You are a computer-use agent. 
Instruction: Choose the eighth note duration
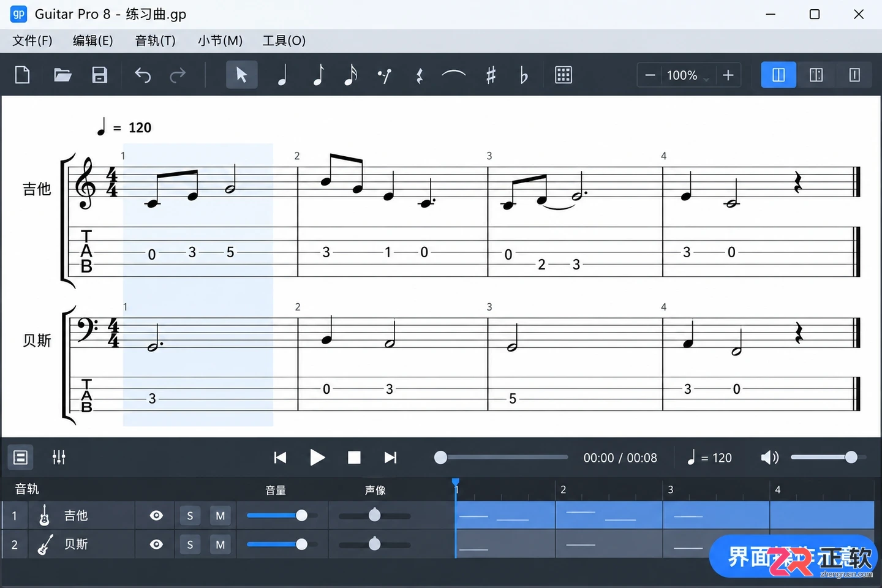(318, 75)
